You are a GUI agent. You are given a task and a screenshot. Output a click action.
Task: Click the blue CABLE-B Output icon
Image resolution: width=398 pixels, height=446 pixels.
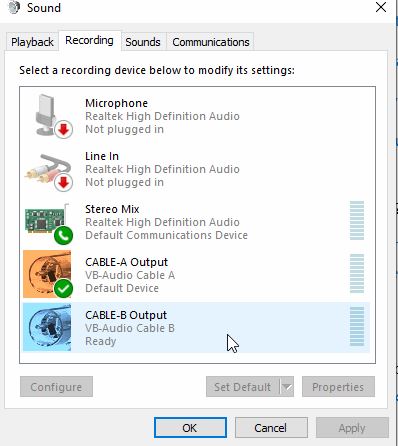[47, 327]
